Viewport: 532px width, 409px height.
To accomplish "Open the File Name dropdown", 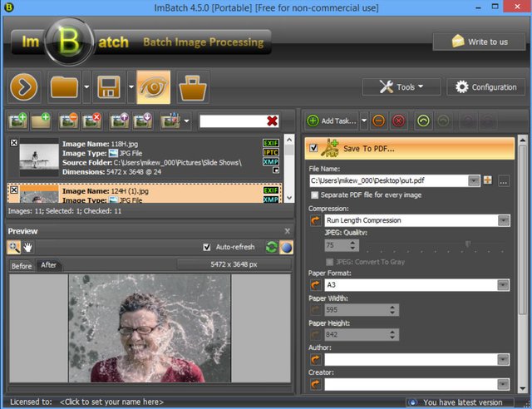I will (474, 180).
